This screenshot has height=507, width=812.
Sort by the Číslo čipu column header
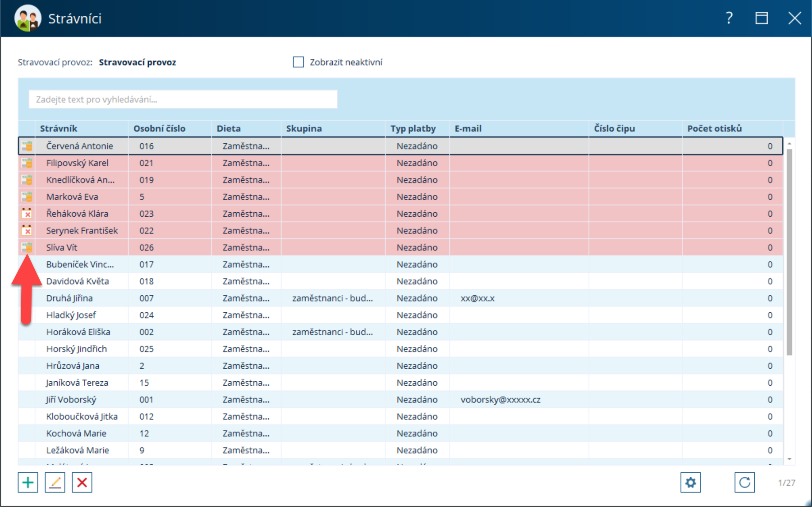[x=635, y=128]
